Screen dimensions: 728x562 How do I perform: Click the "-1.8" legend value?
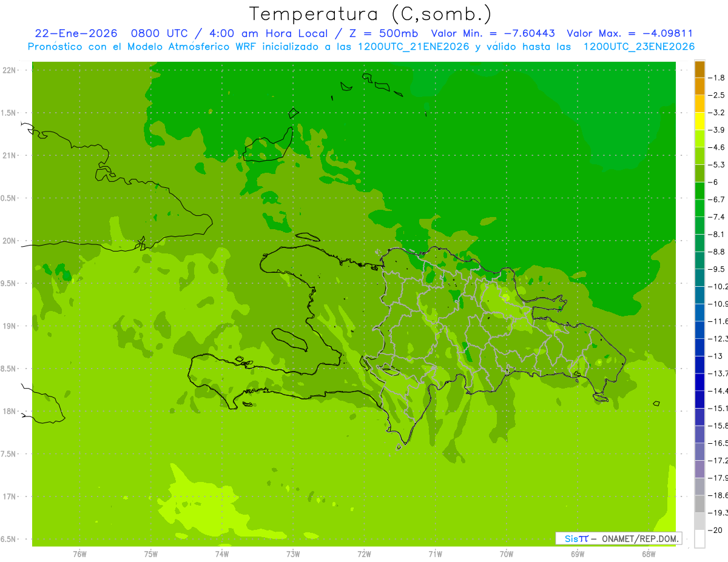(x=717, y=78)
